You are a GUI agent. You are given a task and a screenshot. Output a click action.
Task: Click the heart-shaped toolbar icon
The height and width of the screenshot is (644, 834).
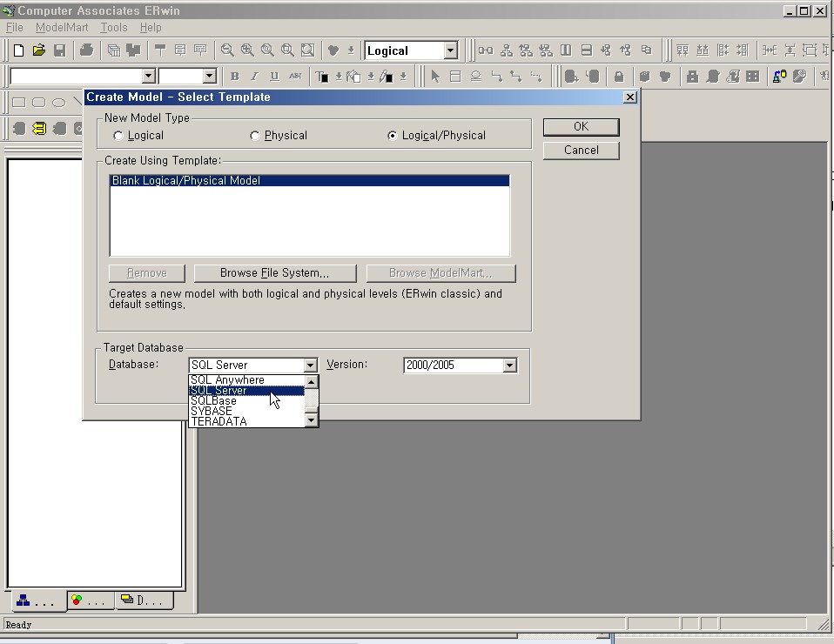(x=333, y=50)
